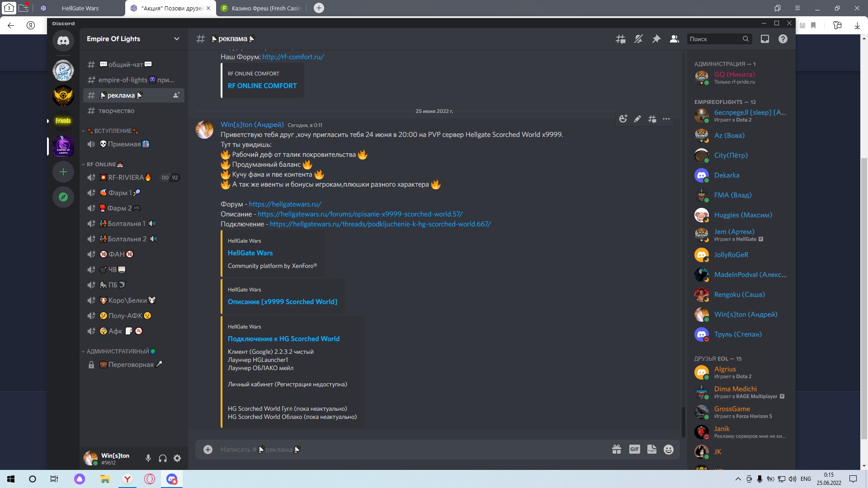Open Описание [x9999 Scorched World] embed
This screenshot has width=868, height=488.
tap(283, 302)
